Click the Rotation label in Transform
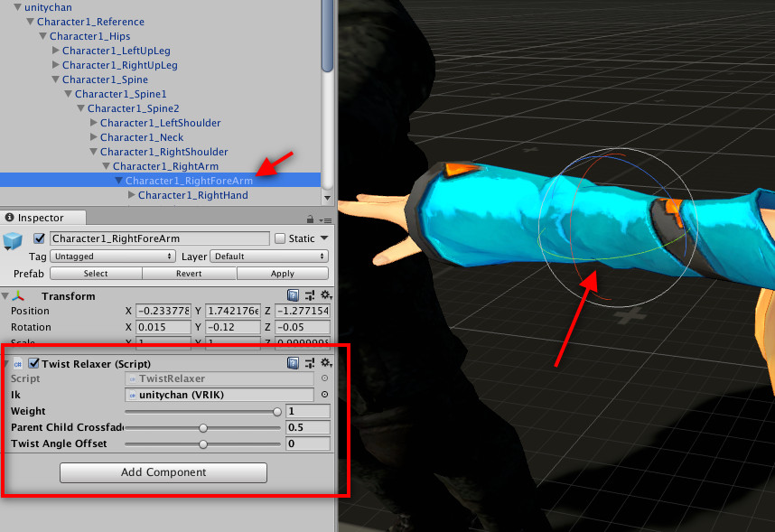The width and height of the screenshot is (775, 532). (x=31, y=327)
